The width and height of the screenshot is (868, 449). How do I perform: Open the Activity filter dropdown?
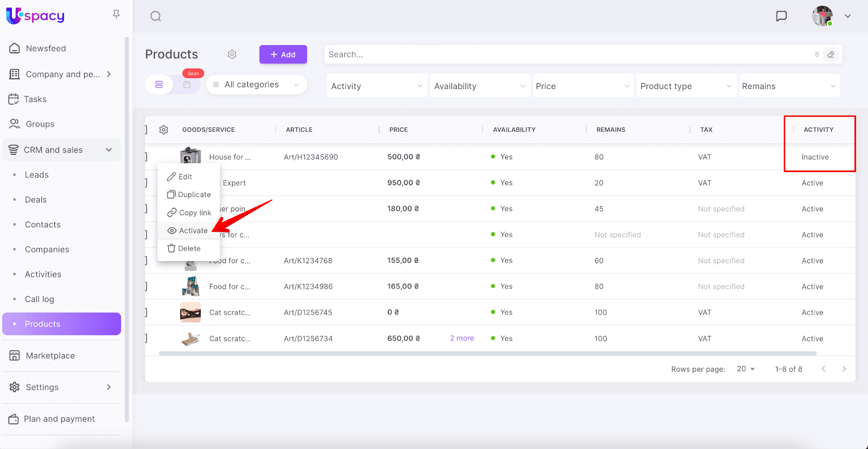[x=376, y=86]
